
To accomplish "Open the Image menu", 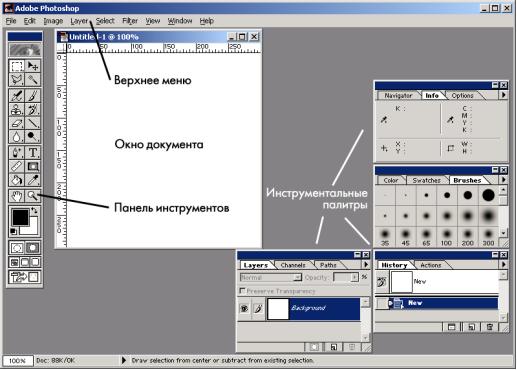I will click(53, 21).
